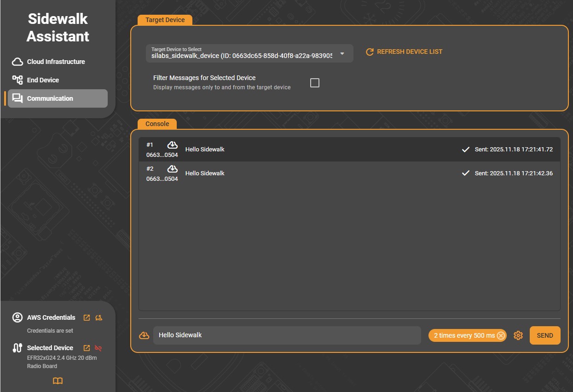Click the switch AWS credentials user icon
Image resolution: width=573 pixels, height=392 pixels.
[x=98, y=317]
